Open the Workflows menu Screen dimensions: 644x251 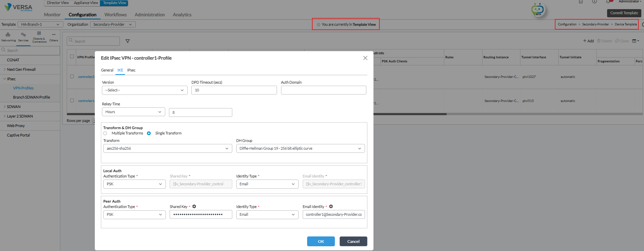(115, 15)
